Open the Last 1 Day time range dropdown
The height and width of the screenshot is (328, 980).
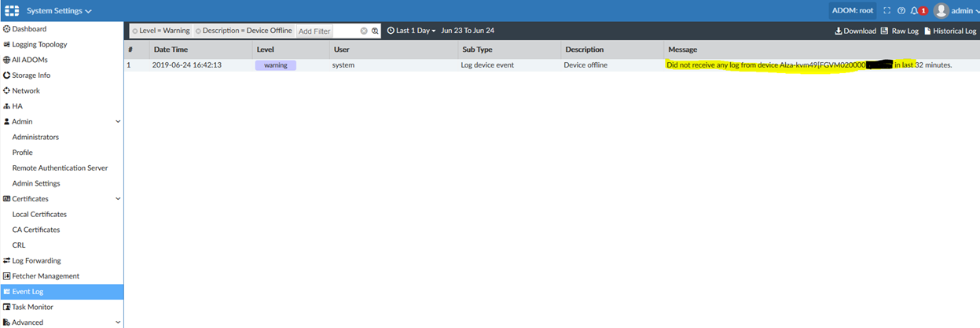(x=411, y=31)
